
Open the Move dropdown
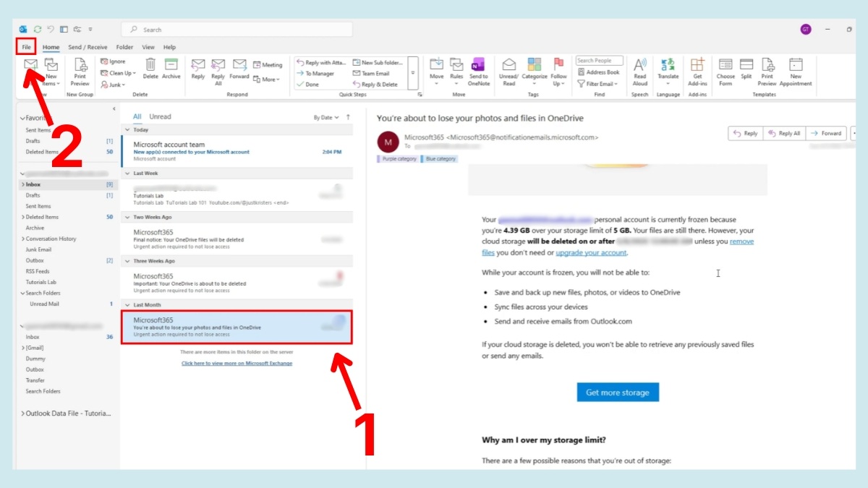tap(437, 71)
